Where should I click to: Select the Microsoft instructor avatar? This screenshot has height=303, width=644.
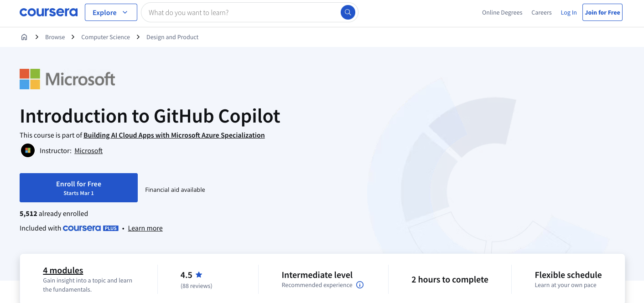27,150
